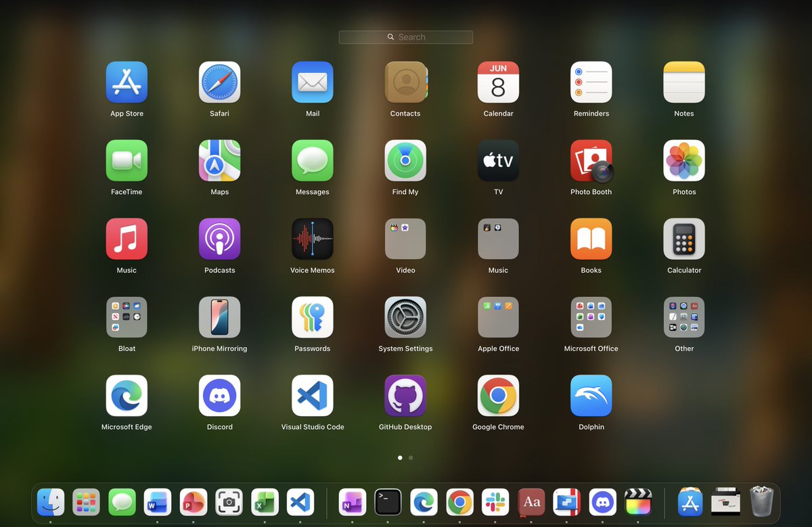Open the Notes app

684,82
